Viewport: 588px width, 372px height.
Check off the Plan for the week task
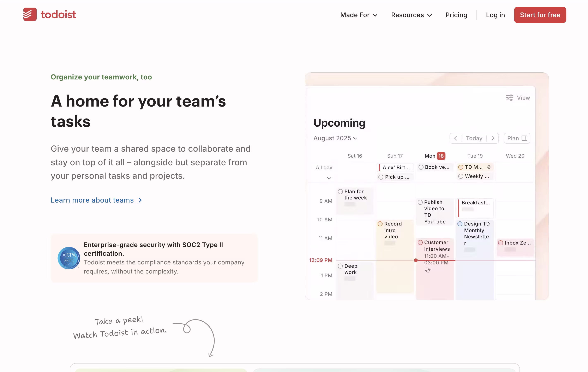tap(340, 192)
